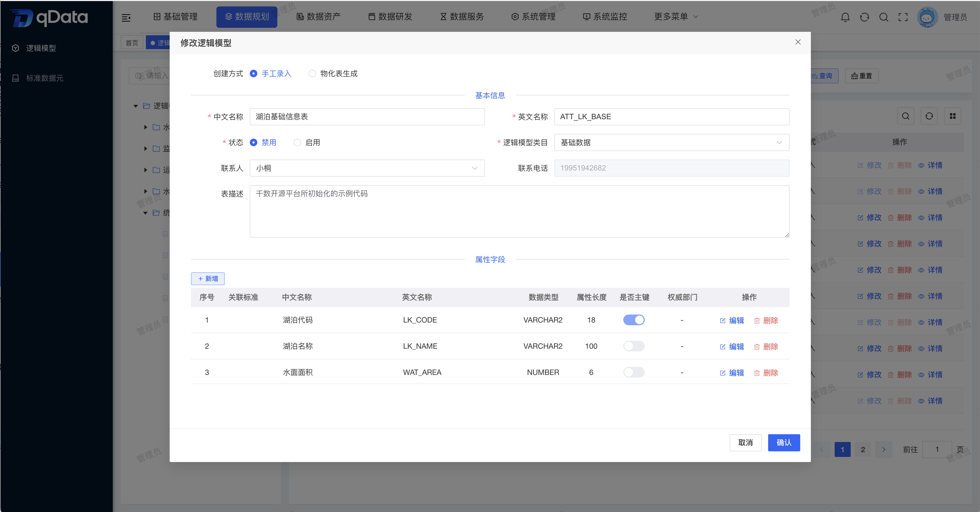Click 重置 button behind dialog
Screen dimensions: 980x512
[861, 76]
